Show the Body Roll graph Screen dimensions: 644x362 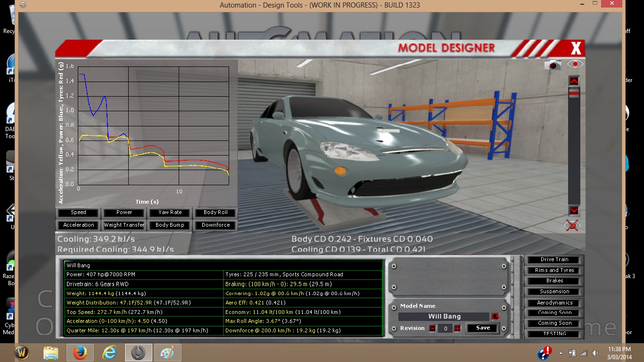[x=215, y=213]
